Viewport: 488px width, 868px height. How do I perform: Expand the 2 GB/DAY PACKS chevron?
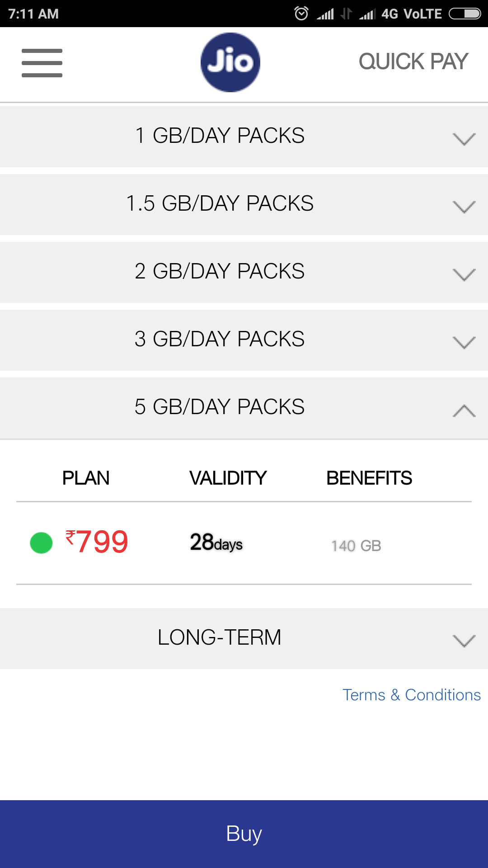coord(464,274)
